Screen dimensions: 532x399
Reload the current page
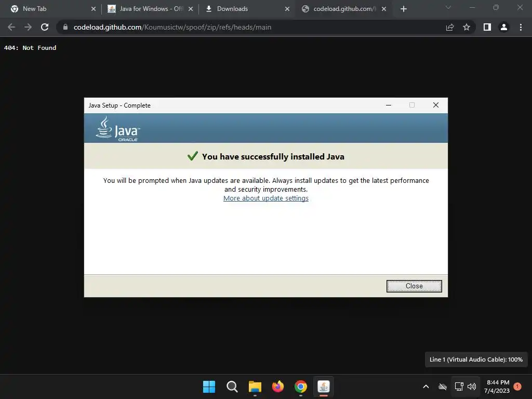(45, 27)
